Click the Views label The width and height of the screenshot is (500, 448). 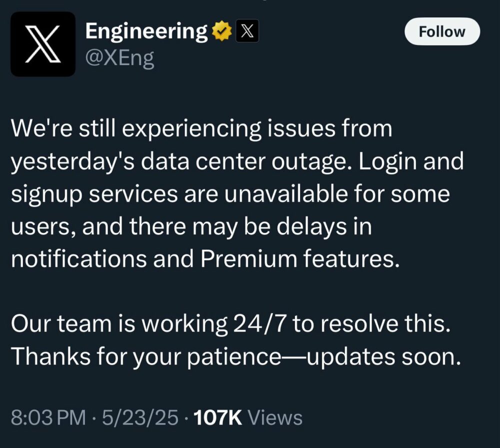point(275,417)
